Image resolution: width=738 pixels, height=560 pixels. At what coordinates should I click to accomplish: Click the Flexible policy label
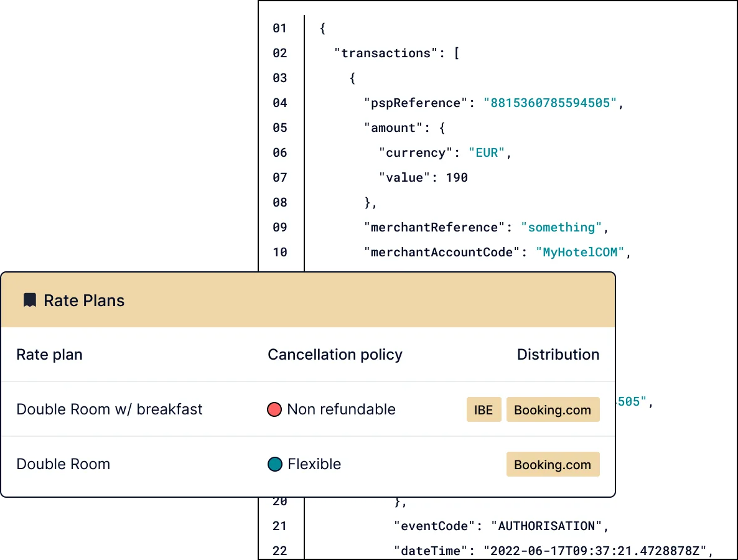(314, 464)
